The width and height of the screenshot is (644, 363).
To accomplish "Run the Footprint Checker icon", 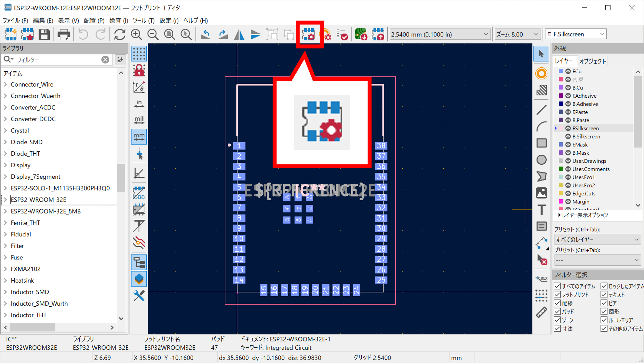I will click(342, 34).
